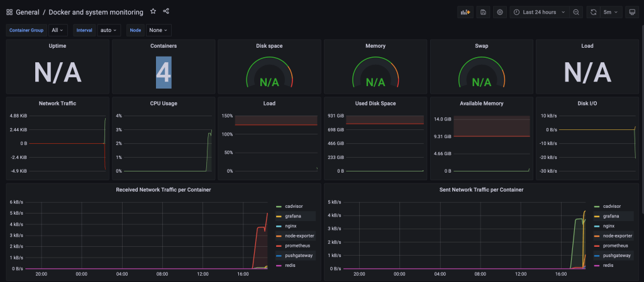This screenshot has width=644, height=282.
Task: Toggle cadvisor series in Received Traffic legend
Action: (294, 206)
